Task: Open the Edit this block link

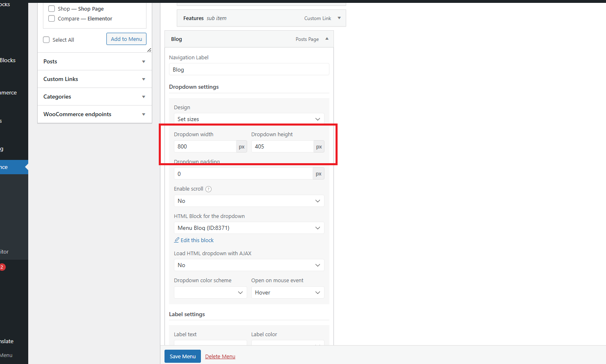Action: 194,240
